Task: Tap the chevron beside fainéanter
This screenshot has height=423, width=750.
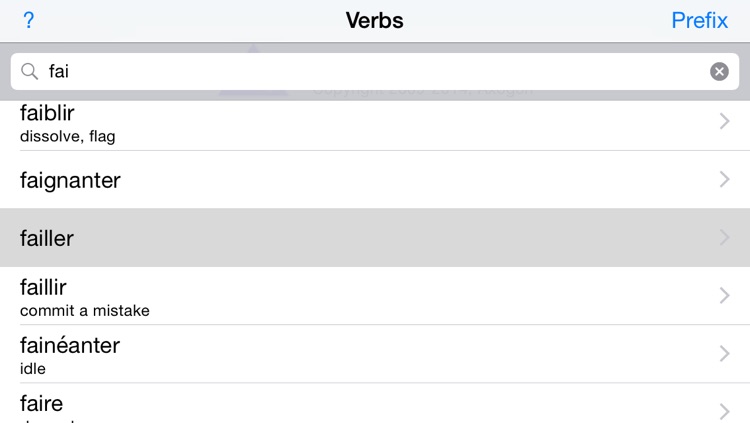Action: [x=724, y=354]
